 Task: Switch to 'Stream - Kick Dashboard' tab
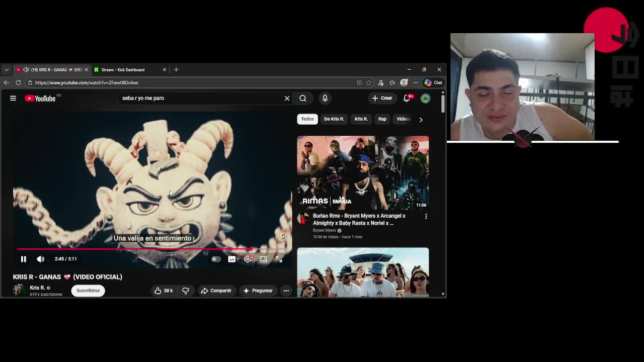pyautogui.click(x=123, y=70)
